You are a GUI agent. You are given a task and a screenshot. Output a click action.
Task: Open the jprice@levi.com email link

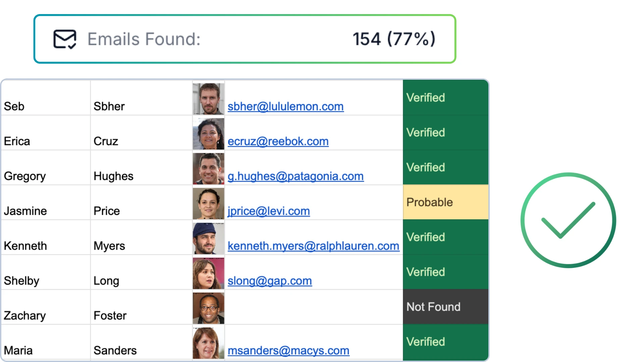tap(269, 211)
